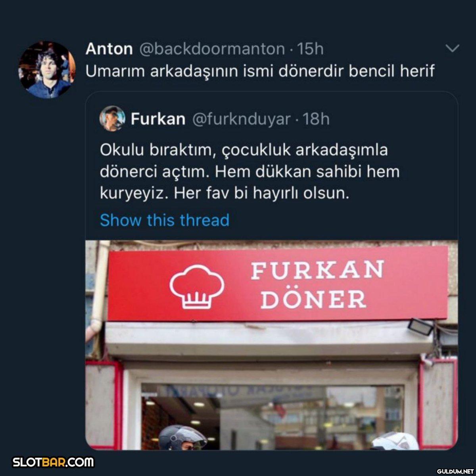The height and width of the screenshot is (476, 476).
Task: Open the Furkan display name in quoted tweet
Action: pos(158,119)
